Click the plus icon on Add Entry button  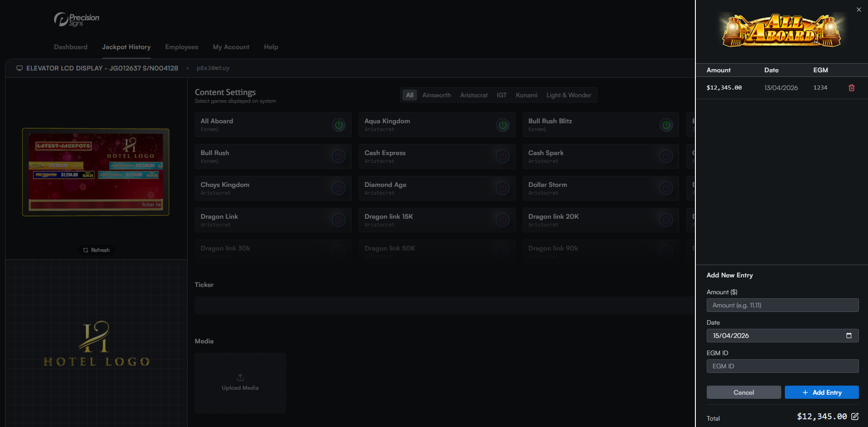tap(804, 392)
